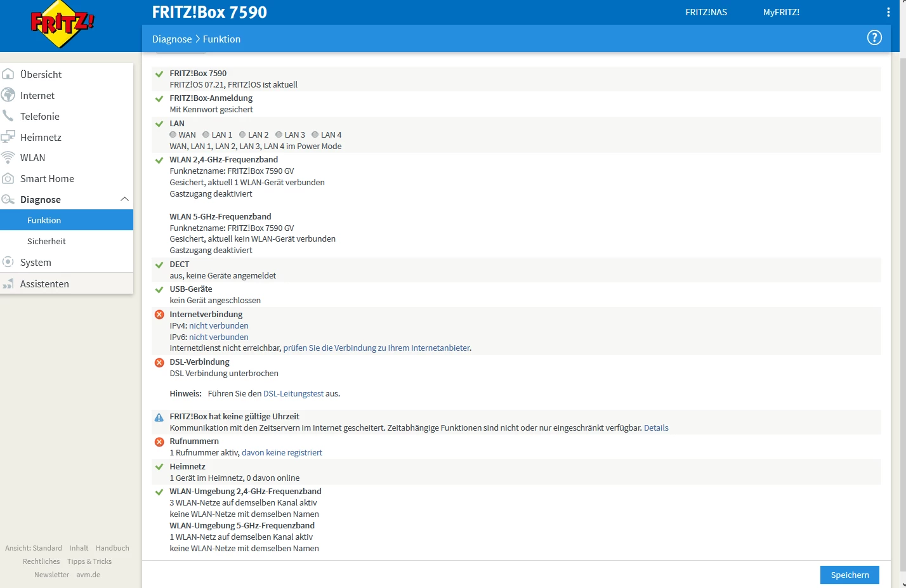The image size is (906, 588).
Task: Click the LAN 1 port status indicator
Action: click(206, 134)
